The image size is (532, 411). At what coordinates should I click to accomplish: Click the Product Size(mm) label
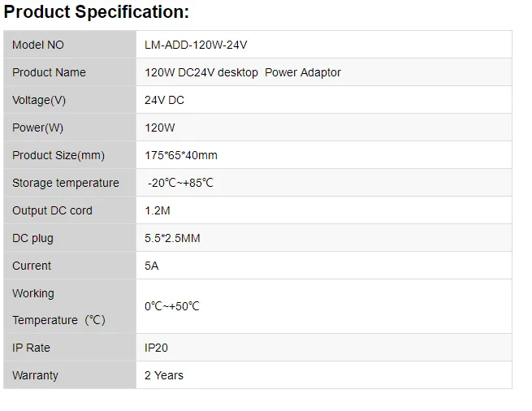coord(58,155)
